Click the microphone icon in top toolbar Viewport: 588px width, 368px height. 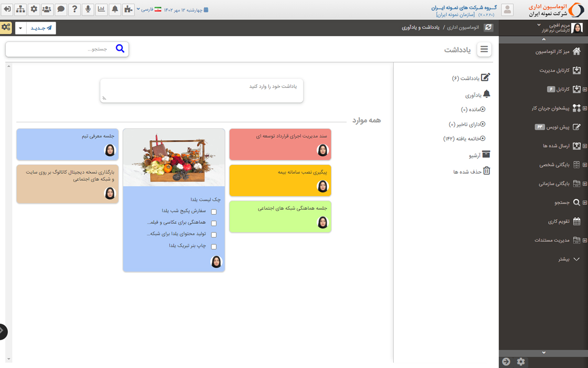88,9
